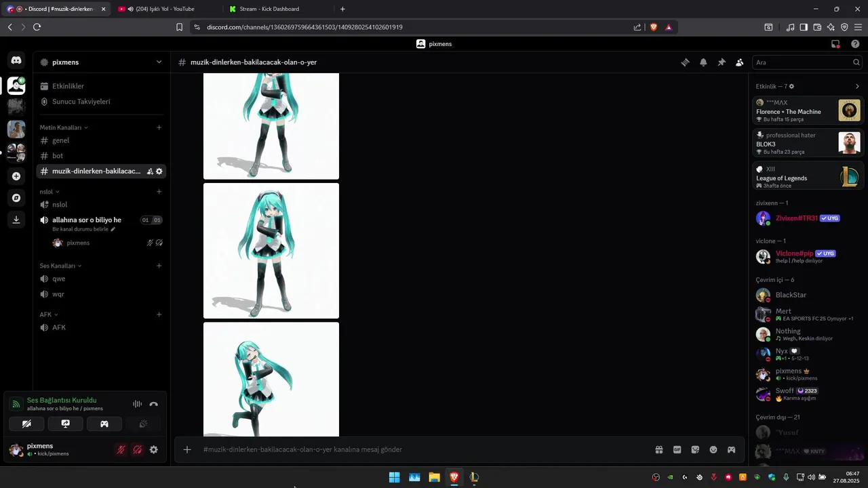This screenshot has height=488, width=868.
Task: Start an activity with controller button
Action: [104, 424]
